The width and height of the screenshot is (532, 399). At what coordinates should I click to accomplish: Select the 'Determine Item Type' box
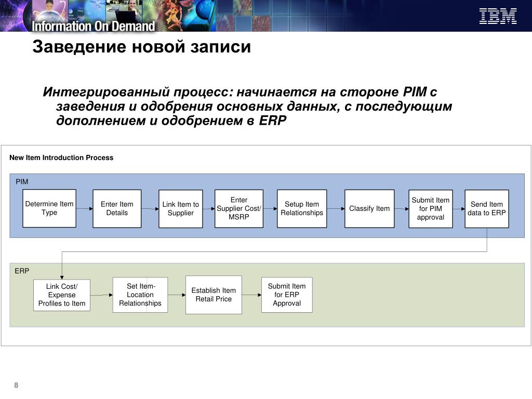(49, 208)
